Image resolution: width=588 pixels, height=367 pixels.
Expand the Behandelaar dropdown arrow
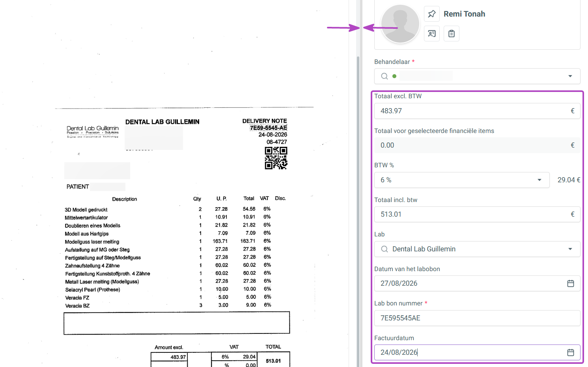coord(570,76)
